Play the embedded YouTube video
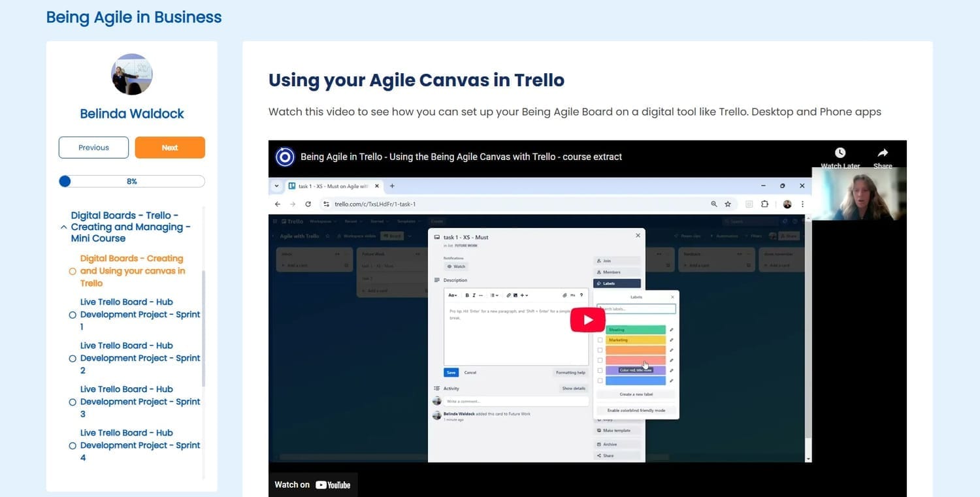This screenshot has width=980, height=497. [587, 319]
